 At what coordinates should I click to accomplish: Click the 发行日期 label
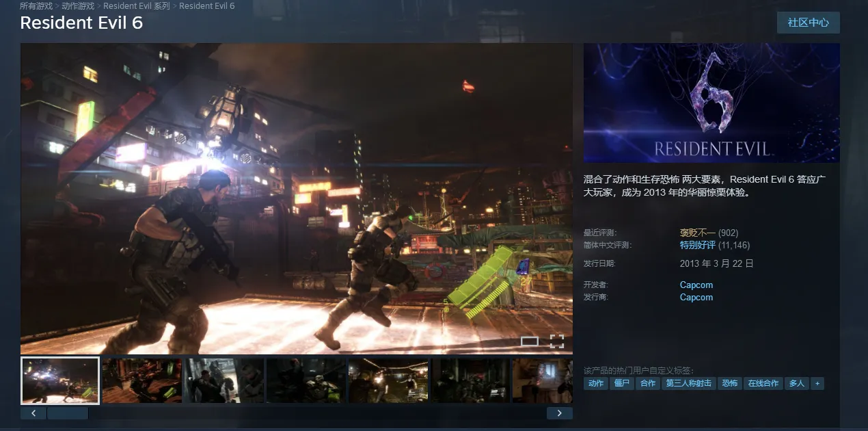(599, 263)
